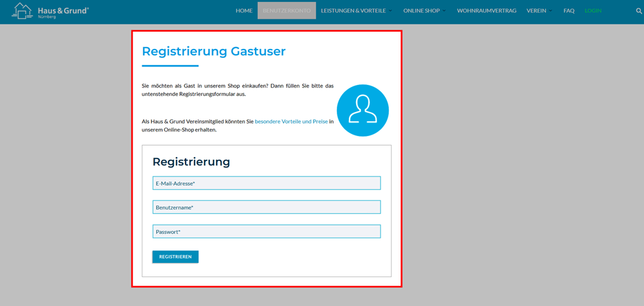Viewport: 644px width, 306px height.
Task: Click the 'Haus & Grund' wordmark text
Action: click(x=63, y=10)
